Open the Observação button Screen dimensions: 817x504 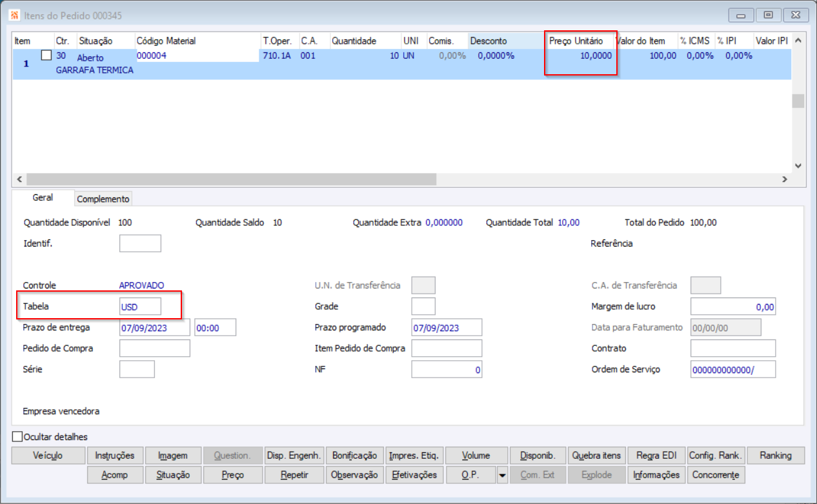(x=354, y=475)
